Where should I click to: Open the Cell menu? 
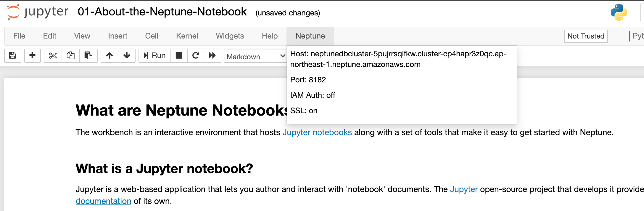tap(152, 36)
